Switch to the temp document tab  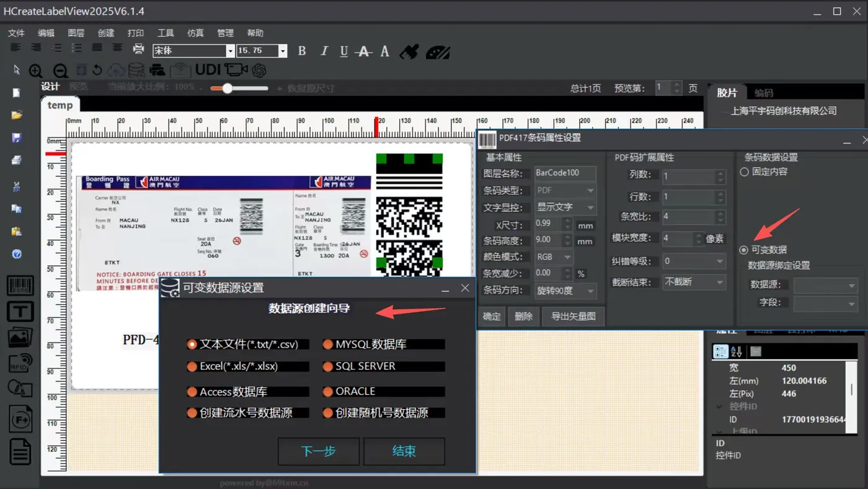(x=60, y=105)
